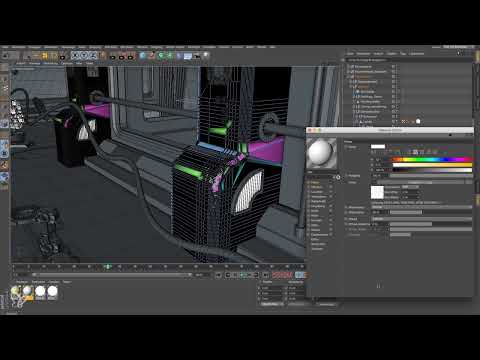Click the blue Deformer icon in the toolbar
Screen dimensions: 480x360
coord(179,56)
